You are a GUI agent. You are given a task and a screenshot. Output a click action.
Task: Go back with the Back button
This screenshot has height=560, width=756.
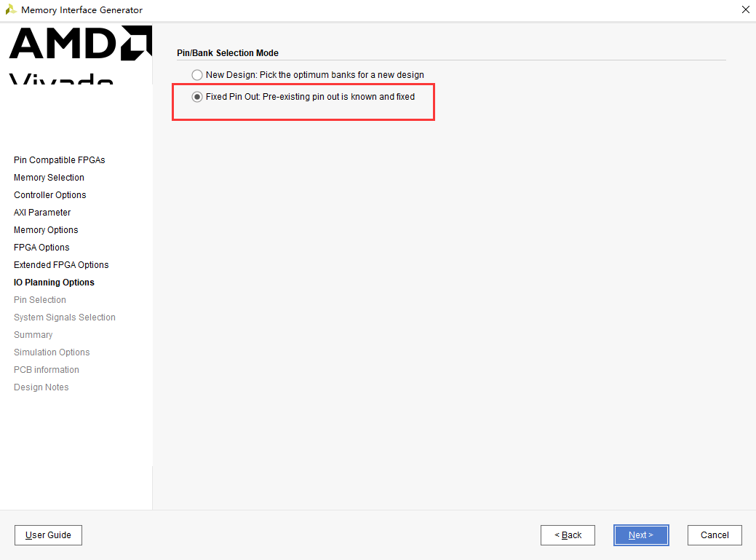568,535
